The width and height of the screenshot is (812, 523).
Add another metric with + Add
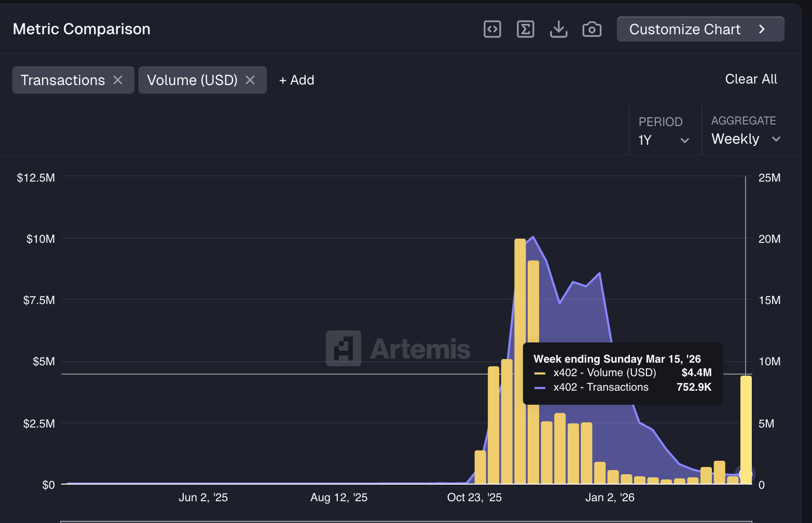pos(297,80)
